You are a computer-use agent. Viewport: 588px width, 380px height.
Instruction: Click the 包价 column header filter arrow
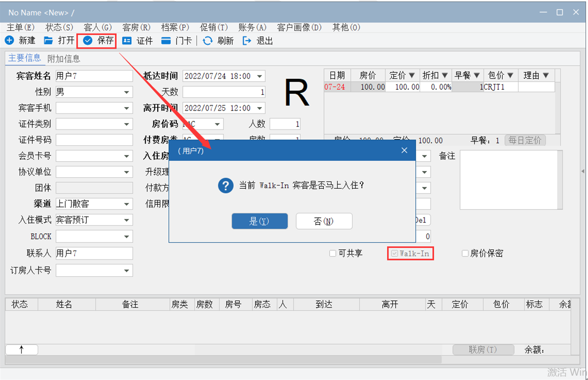tap(510, 75)
